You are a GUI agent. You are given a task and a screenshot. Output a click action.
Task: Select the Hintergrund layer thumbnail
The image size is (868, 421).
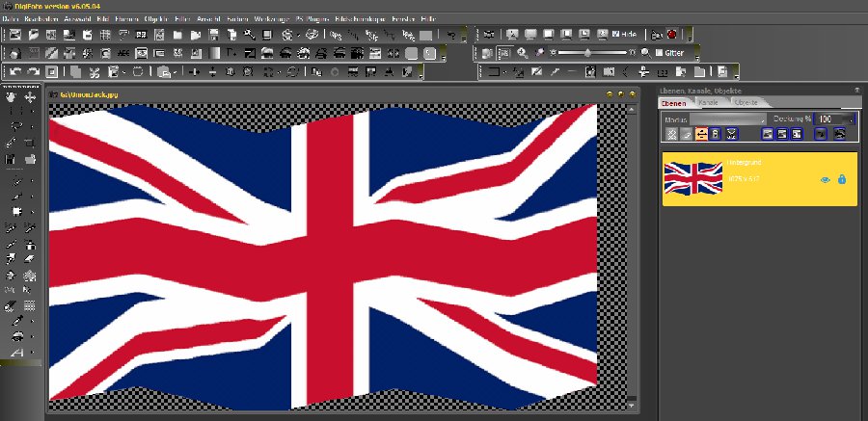(x=692, y=178)
